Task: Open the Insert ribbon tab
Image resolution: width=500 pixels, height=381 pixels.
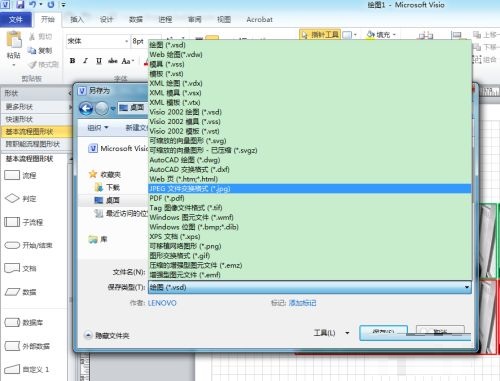Action: [x=77, y=20]
